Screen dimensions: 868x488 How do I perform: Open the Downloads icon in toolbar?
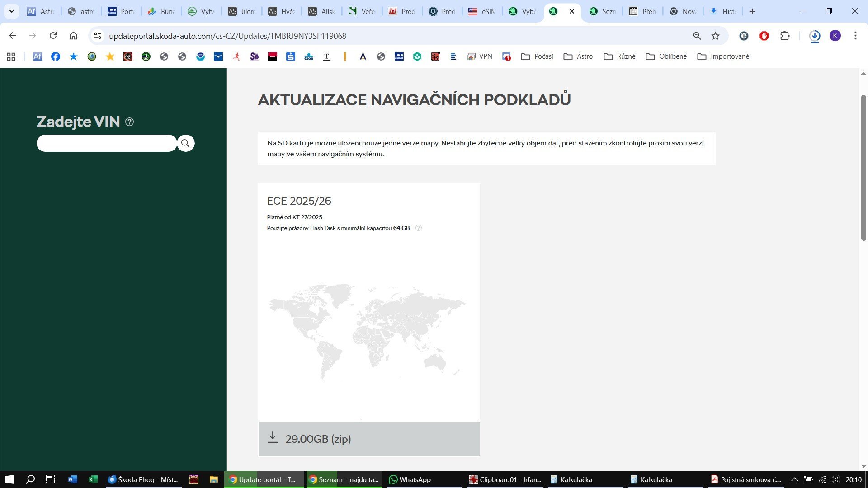[x=815, y=36]
